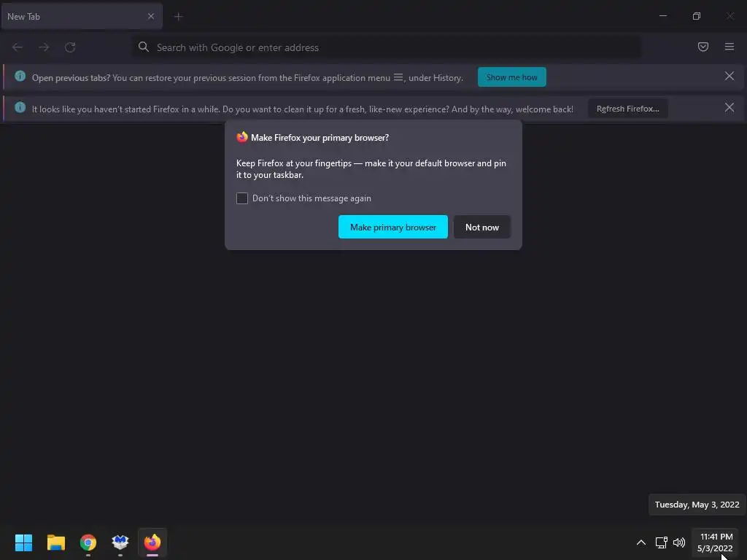Image resolution: width=747 pixels, height=560 pixels.
Task: Reload the page with the refresh icon
Action: pyautogui.click(x=70, y=47)
